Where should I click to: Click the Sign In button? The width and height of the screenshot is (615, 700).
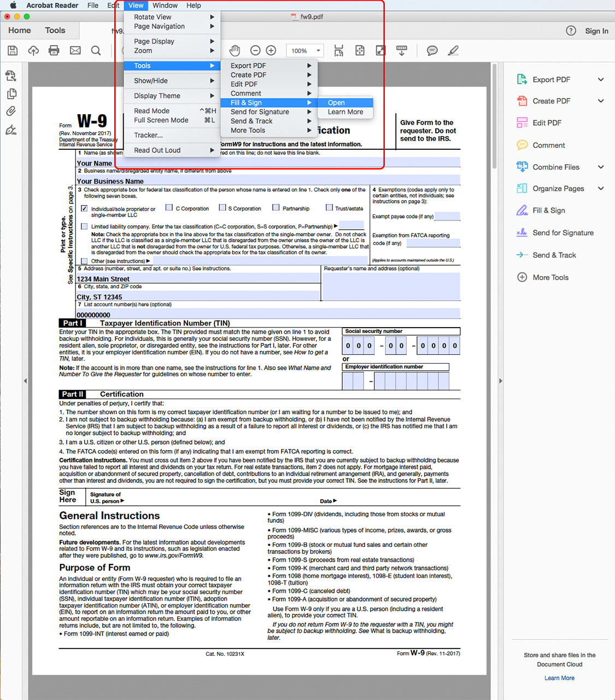(596, 31)
